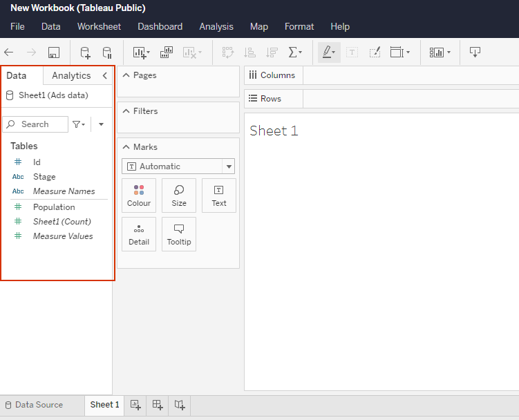Open the filter fields dropdown next to Search
519x420 pixels.
click(x=79, y=124)
